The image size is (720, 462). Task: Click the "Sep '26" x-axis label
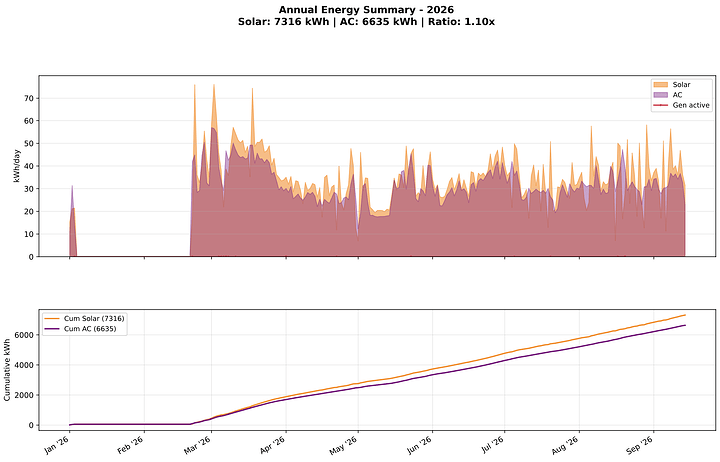[x=641, y=445]
